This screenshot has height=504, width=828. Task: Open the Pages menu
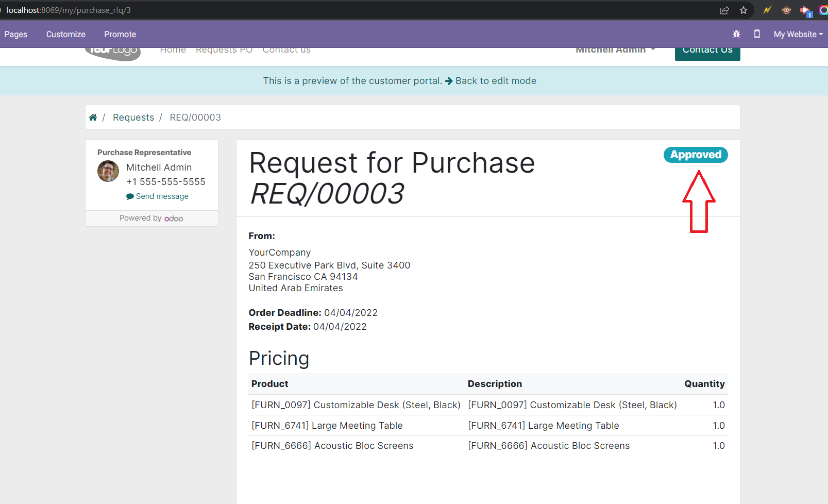tap(16, 34)
